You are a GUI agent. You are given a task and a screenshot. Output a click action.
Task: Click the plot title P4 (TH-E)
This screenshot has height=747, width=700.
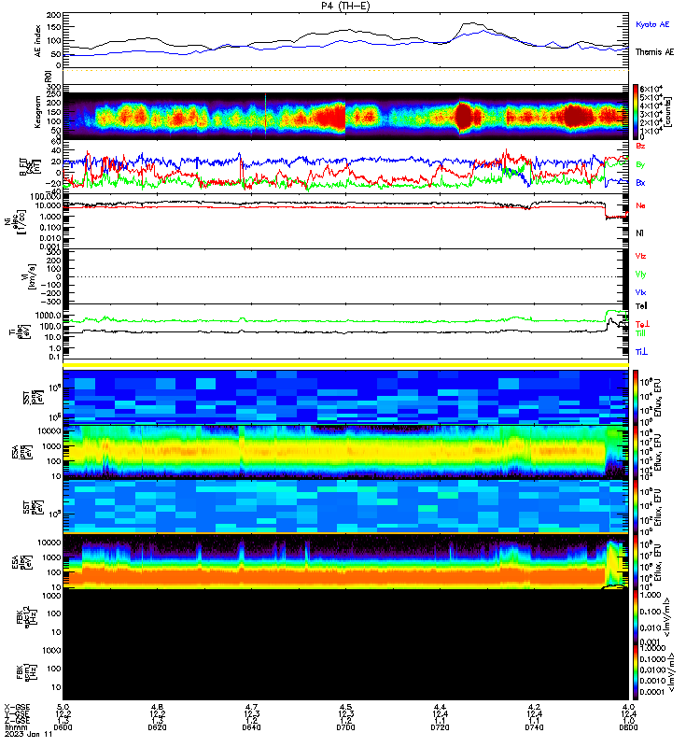click(345, 6)
